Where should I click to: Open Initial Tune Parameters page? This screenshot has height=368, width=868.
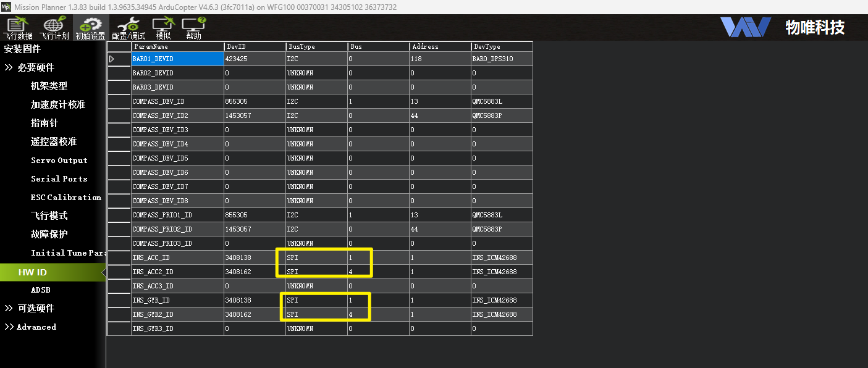[x=69, y=253]
